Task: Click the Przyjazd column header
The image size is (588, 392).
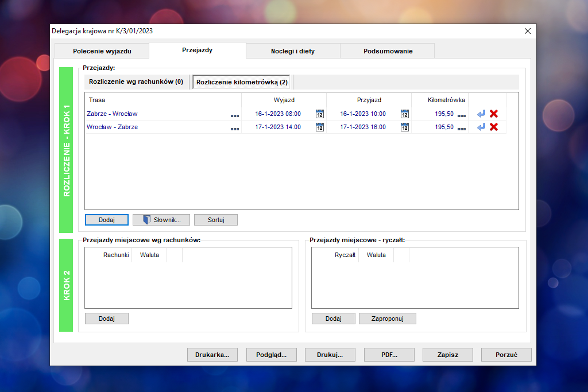Action: 369,100
